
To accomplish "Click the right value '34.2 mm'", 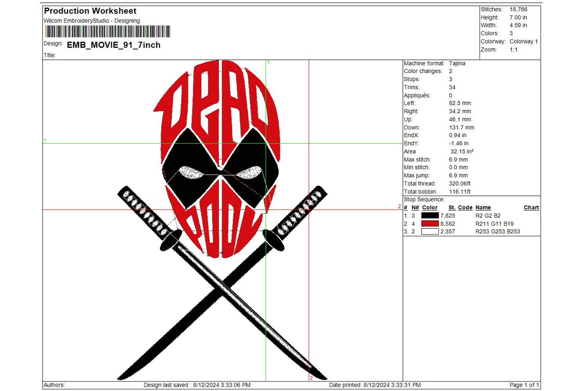I will coord(460,111).
